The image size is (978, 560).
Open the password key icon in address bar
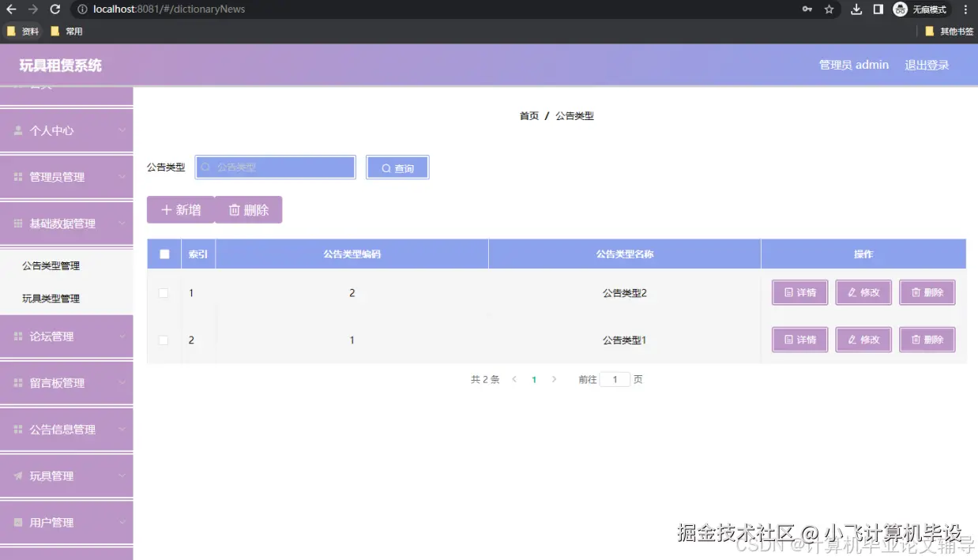pyautogui.click(x=807, y=9)
